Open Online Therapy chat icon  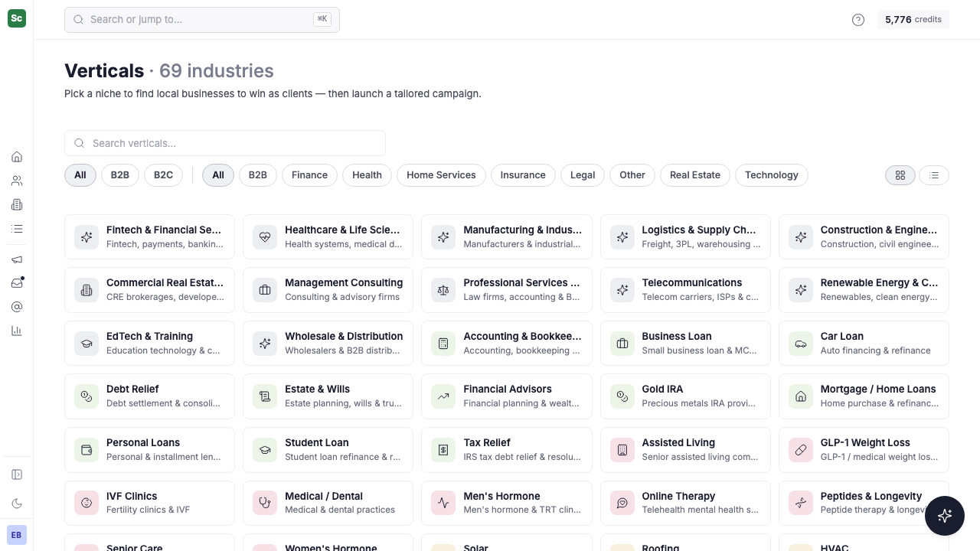tap(622, 503)
